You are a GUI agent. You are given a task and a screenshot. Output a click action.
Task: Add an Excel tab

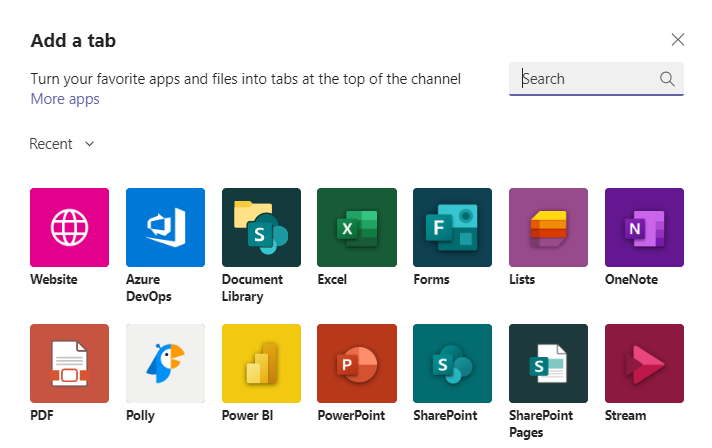coord(357,227)
